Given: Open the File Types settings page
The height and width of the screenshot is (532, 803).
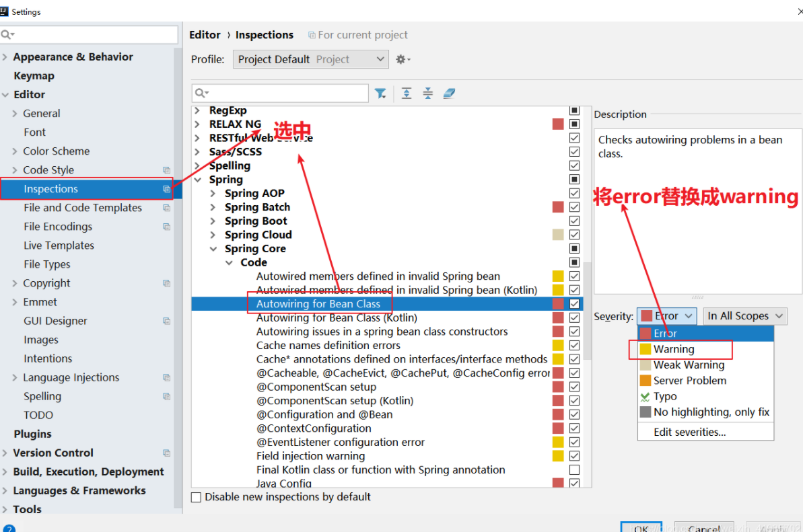Looking at the screenshot, I should point(46,264).
